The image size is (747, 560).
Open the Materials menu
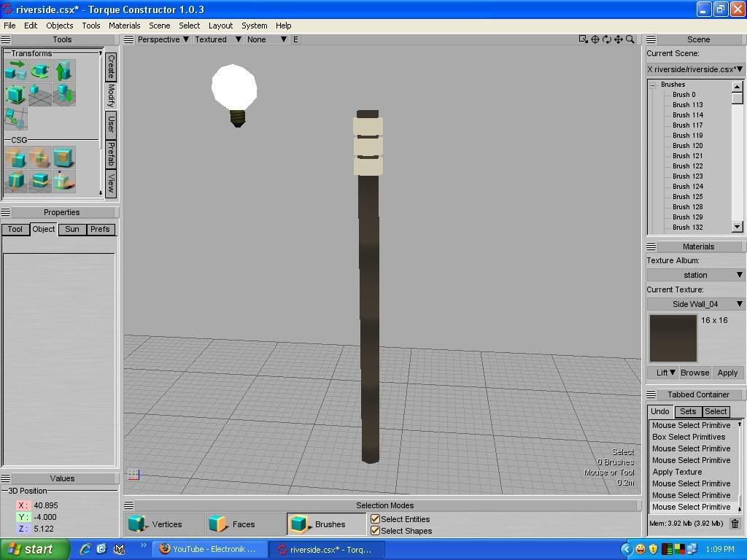[x=124, y=25]
